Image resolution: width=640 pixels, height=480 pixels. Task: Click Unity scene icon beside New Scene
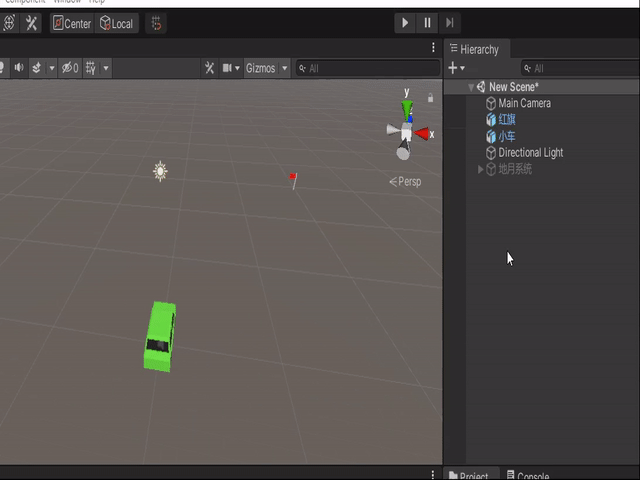point(481,87)
